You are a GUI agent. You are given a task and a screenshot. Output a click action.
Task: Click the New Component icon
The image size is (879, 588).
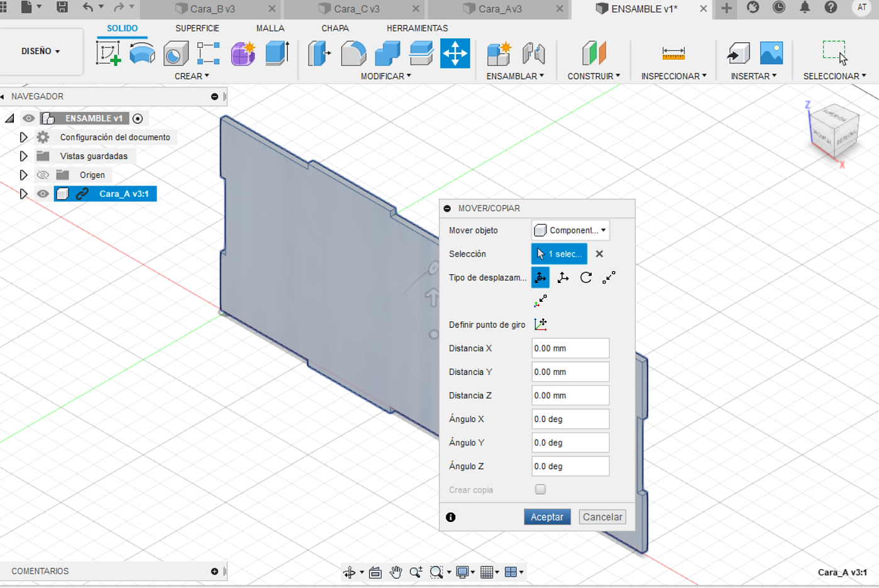click(x=499, y=53)
